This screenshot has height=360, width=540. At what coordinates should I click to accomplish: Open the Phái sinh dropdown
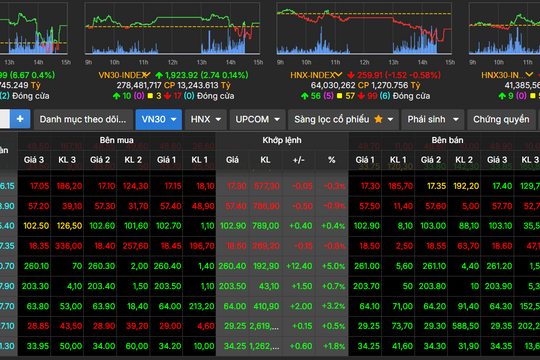pos(433,119)
